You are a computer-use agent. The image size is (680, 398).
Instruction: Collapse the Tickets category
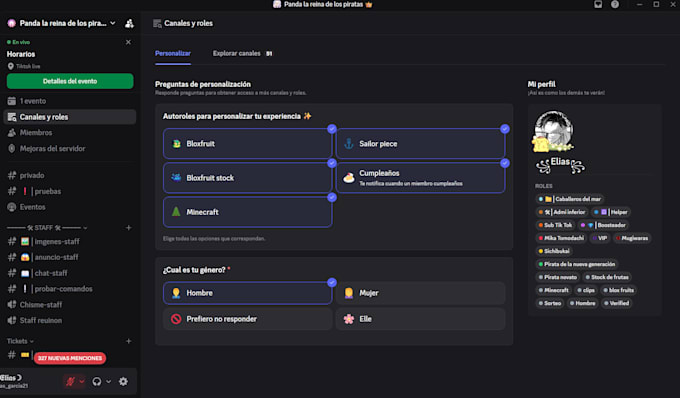20,341
